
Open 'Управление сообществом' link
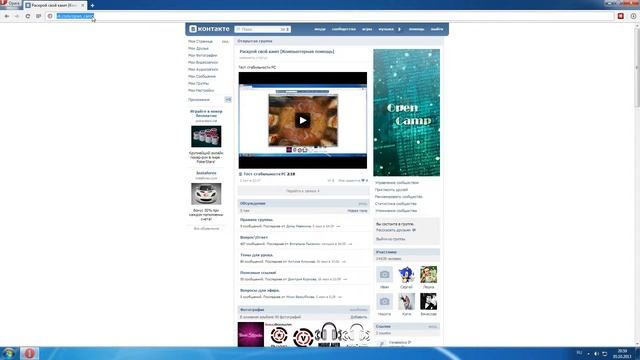pos(397,182)
